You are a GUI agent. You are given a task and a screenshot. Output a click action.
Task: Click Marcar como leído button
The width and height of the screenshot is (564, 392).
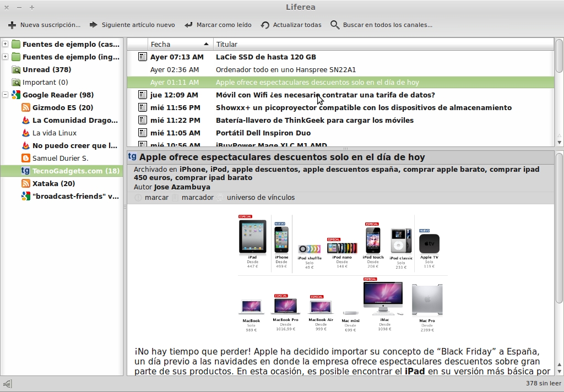[x=218, y=25]
